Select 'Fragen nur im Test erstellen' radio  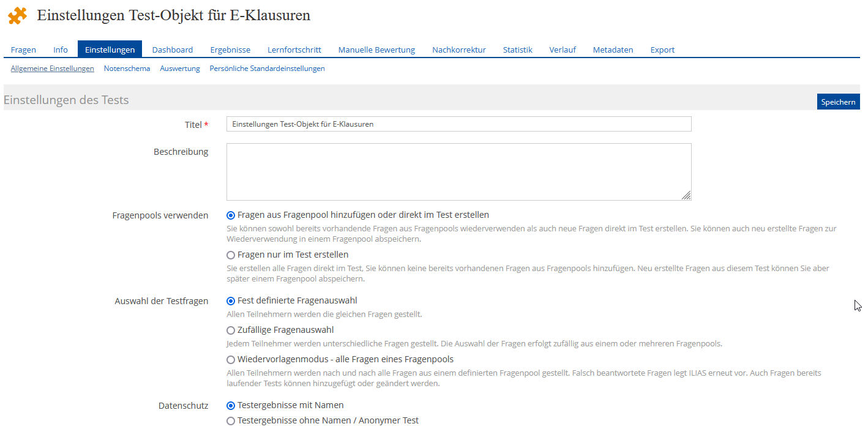tap(231, 255)
